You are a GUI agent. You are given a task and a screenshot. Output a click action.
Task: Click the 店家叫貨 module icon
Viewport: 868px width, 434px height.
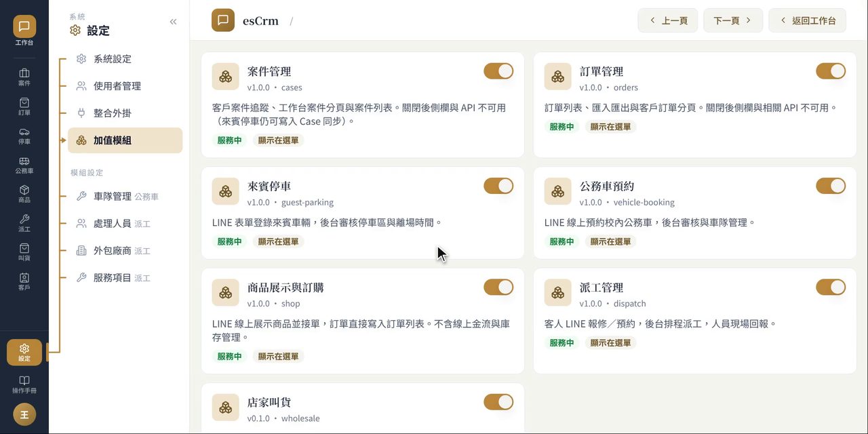pyautogui.click(x=226, y=408)
